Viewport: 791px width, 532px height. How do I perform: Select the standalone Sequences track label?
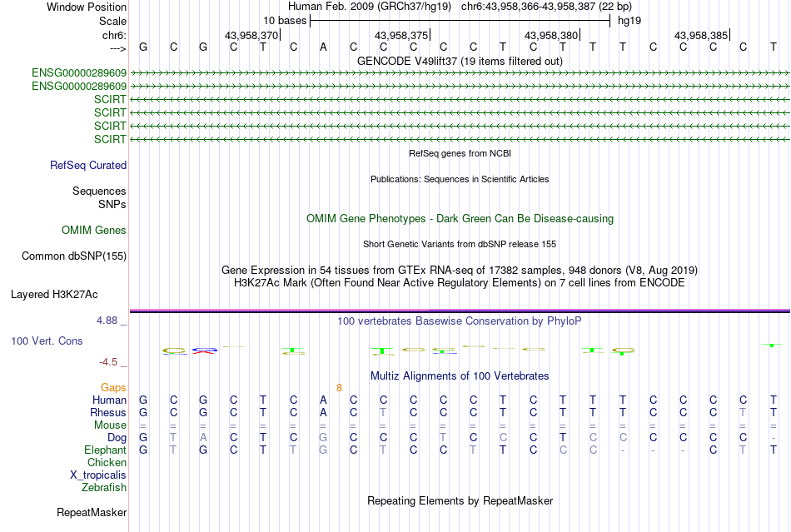[99, 191]
